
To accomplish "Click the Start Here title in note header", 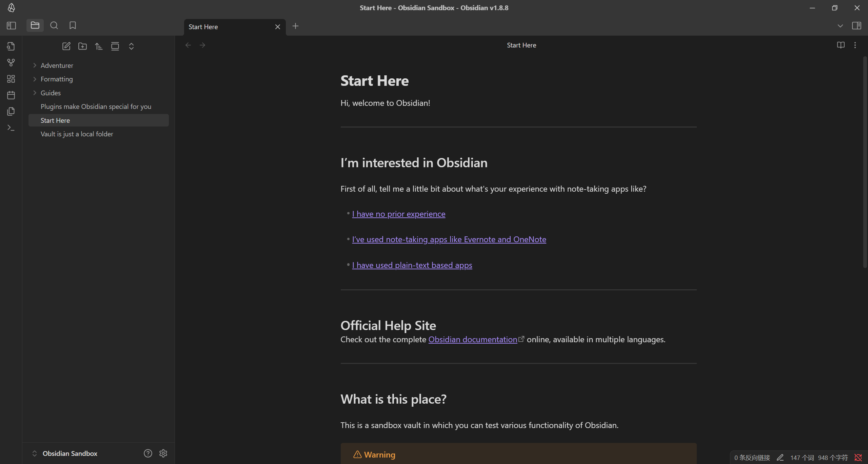I will point(521,45).
